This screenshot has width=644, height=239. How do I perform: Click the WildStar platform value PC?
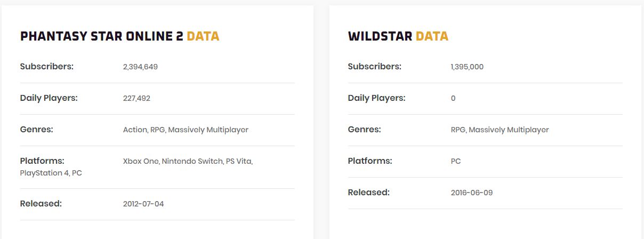456,161
